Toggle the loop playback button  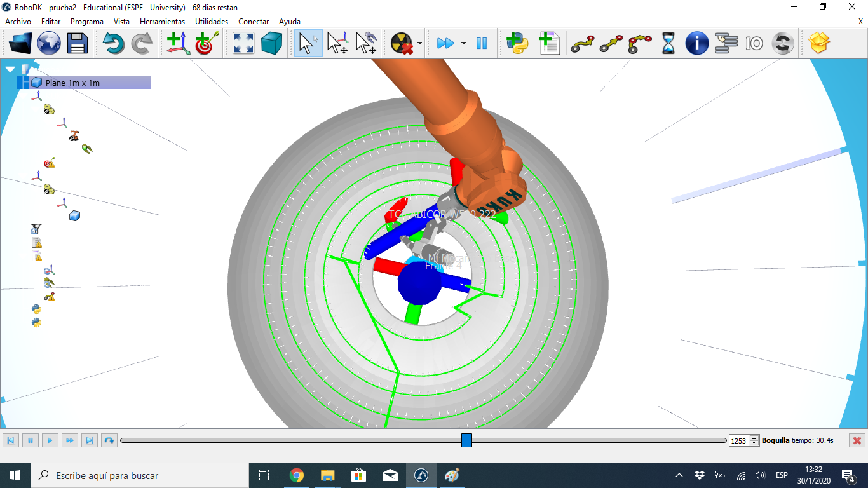[109, 440]
